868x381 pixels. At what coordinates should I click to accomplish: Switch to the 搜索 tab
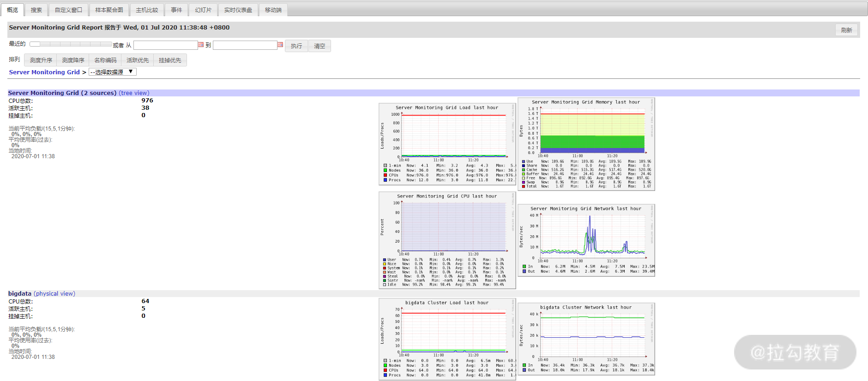click(x=36, y=10)
